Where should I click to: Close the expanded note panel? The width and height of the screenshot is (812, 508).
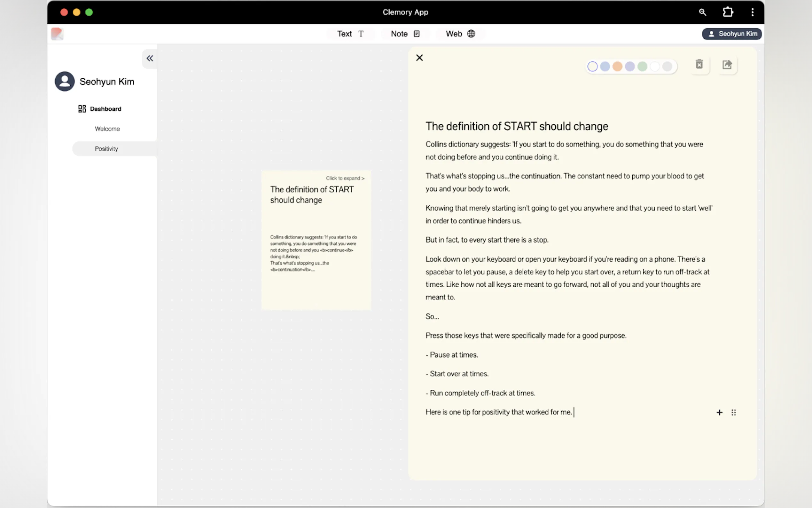pos(419,58)
